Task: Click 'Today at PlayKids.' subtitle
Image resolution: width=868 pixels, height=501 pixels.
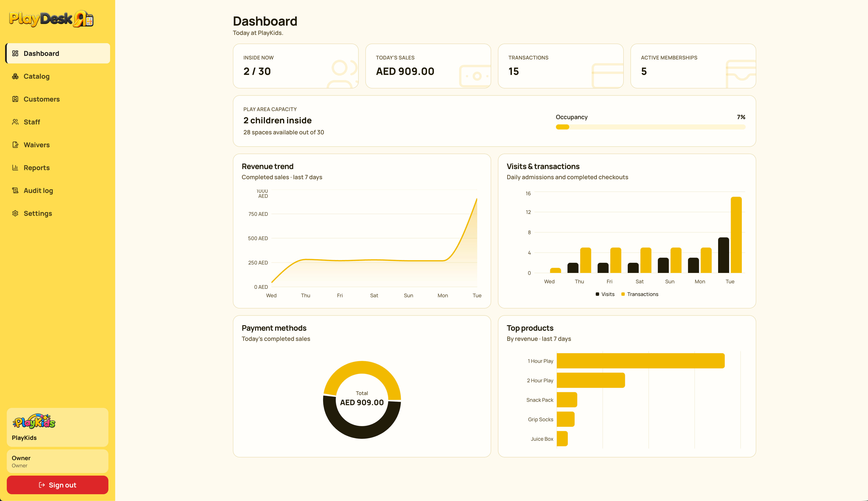Action: [258, 33]
